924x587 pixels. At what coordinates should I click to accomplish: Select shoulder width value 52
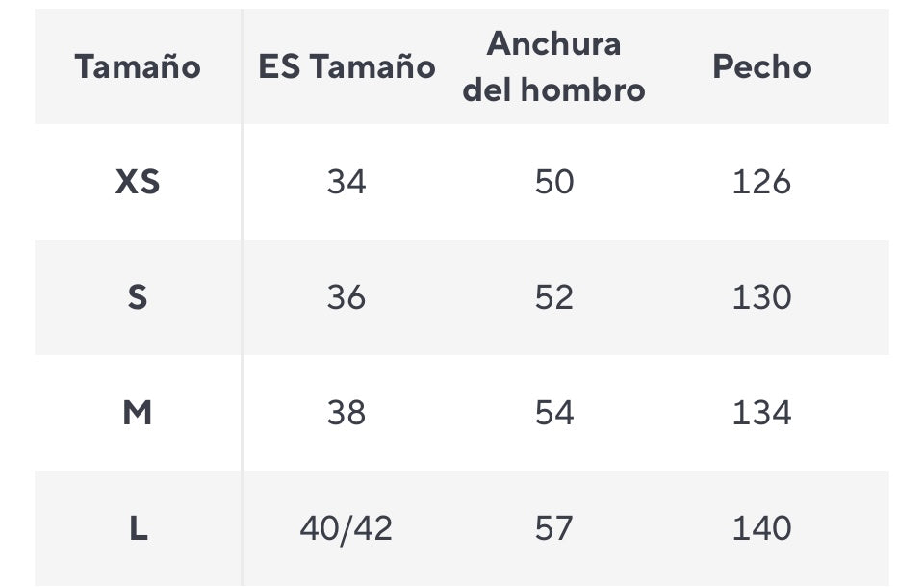554,297
